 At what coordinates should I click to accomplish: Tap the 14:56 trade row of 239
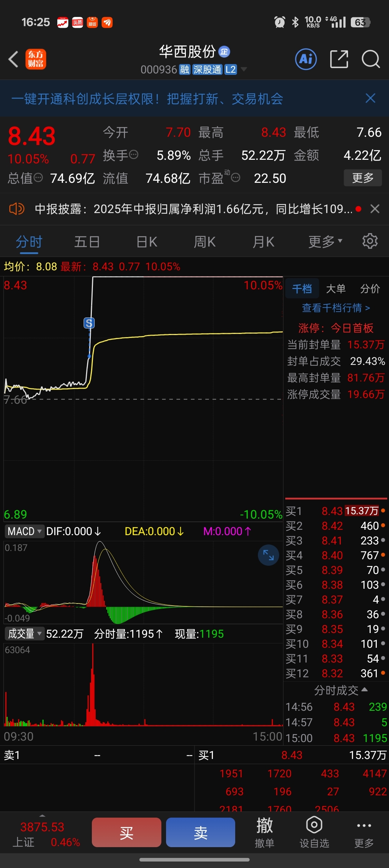pos(336,707)
